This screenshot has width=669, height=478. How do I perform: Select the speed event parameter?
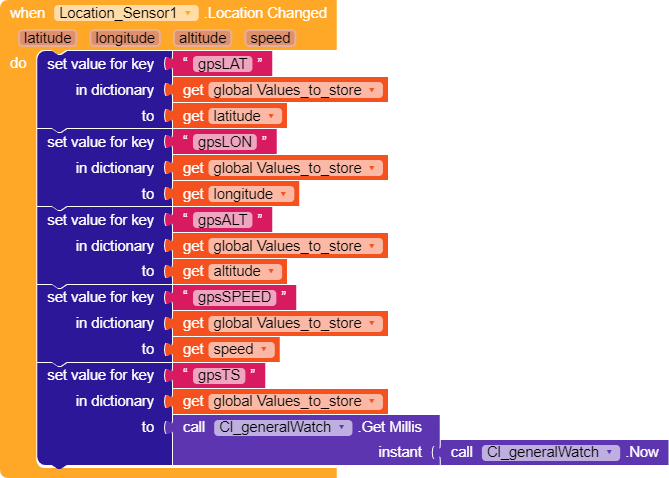pyautogui.click(x=270, y=38)
